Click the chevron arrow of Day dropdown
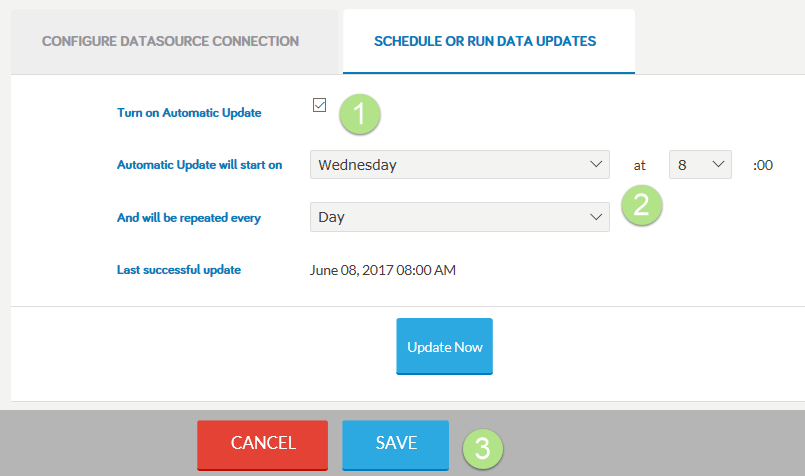Viewport: 805px width, 476px height. [596, 217]
